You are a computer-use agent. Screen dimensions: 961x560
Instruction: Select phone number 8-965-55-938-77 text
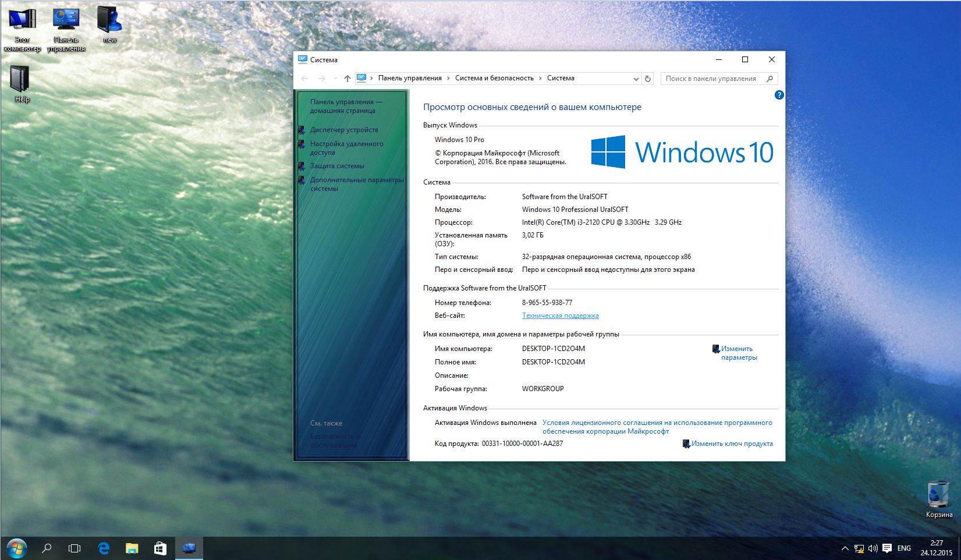point(547,303)
